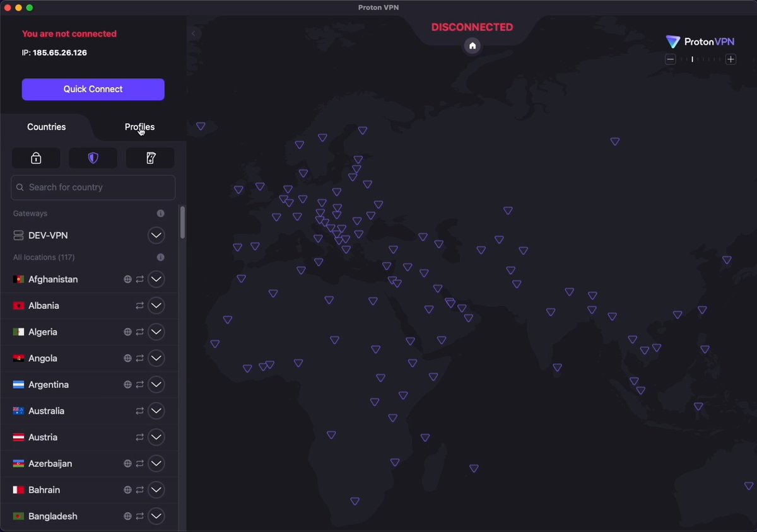Image resolution: width=757 pixels, height=532 pixels.
Task: Click the 'You are not connected' status text
Action: click(x=69, y=34)
